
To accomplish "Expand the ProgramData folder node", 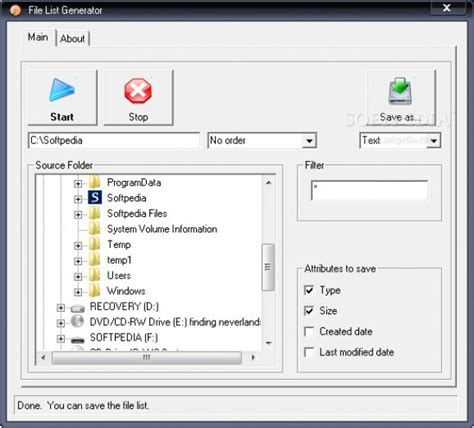I will click(78, 184).
